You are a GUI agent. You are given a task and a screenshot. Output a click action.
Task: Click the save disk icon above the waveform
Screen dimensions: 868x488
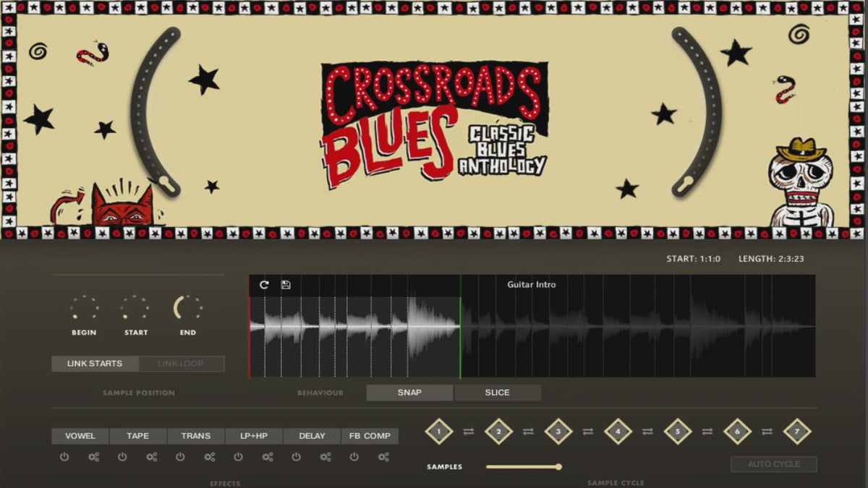[x=286, y=285]
